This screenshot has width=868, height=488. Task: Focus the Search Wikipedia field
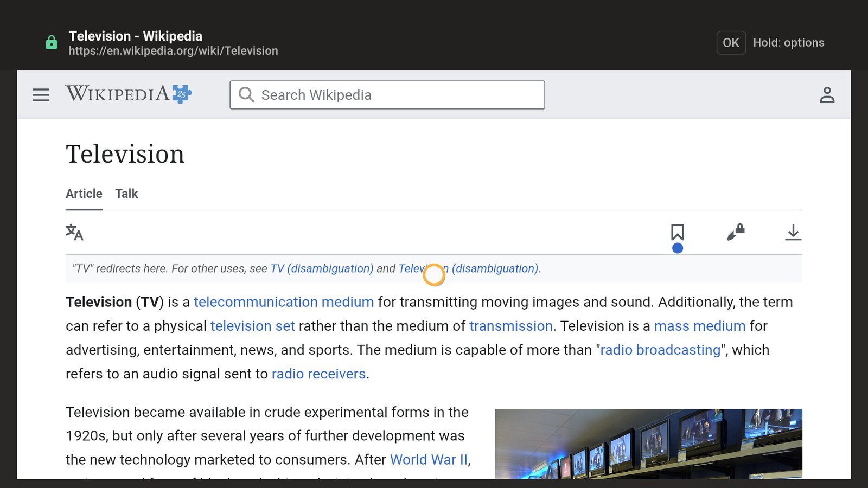[387, 95]
